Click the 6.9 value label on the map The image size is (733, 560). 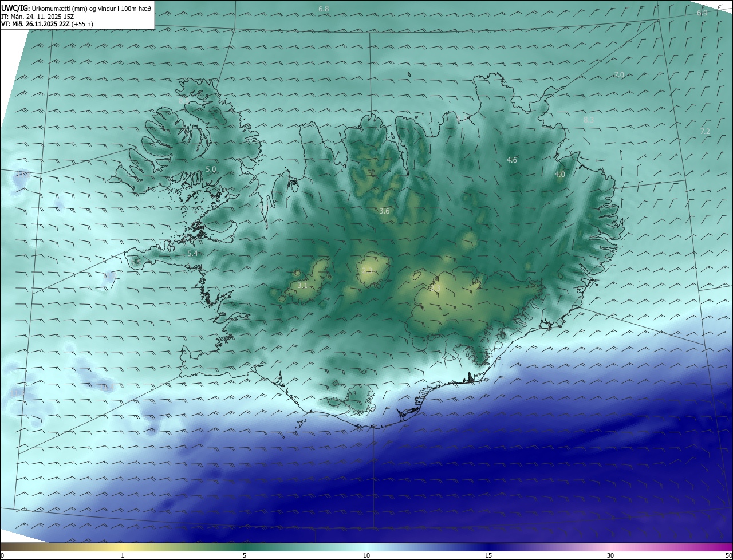pos(702,13)
